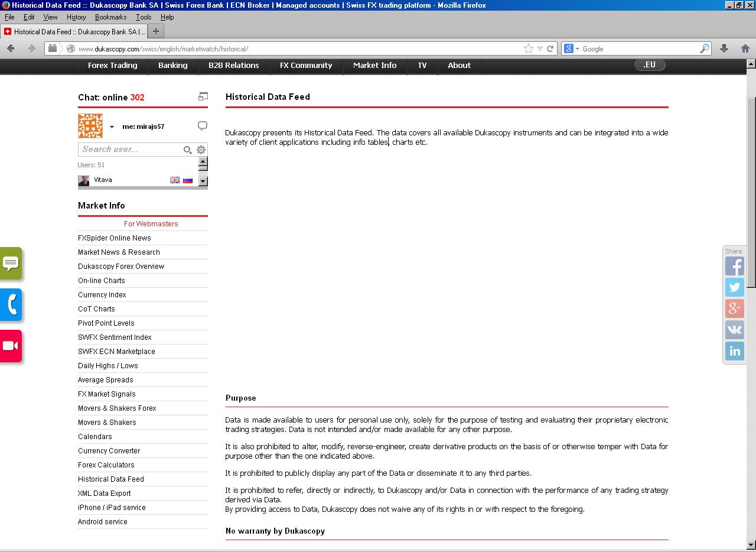Open the XML Data Export link
This screenshot has height=552, width=756.
105,493
